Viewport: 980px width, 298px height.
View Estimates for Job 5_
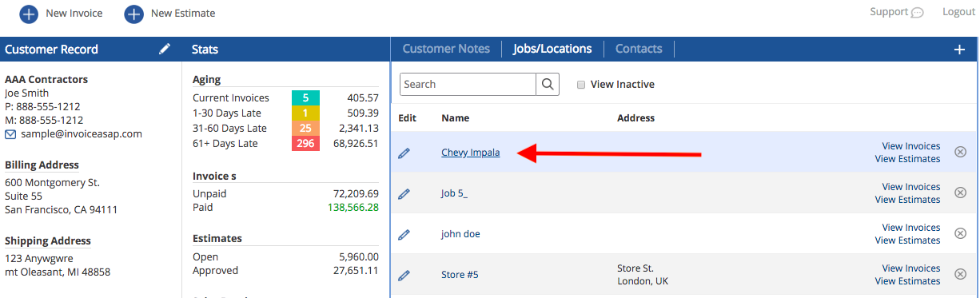coord(907,200)
